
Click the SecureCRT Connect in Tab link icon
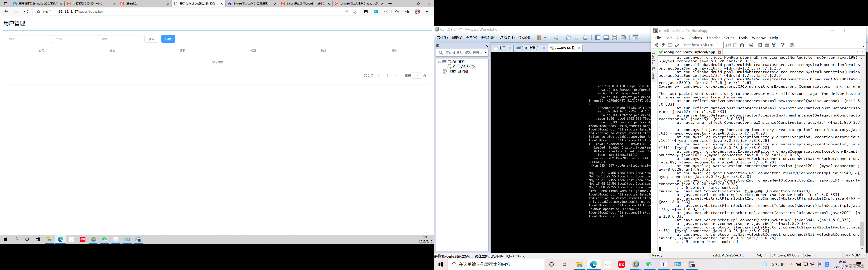tap(677, 45)
